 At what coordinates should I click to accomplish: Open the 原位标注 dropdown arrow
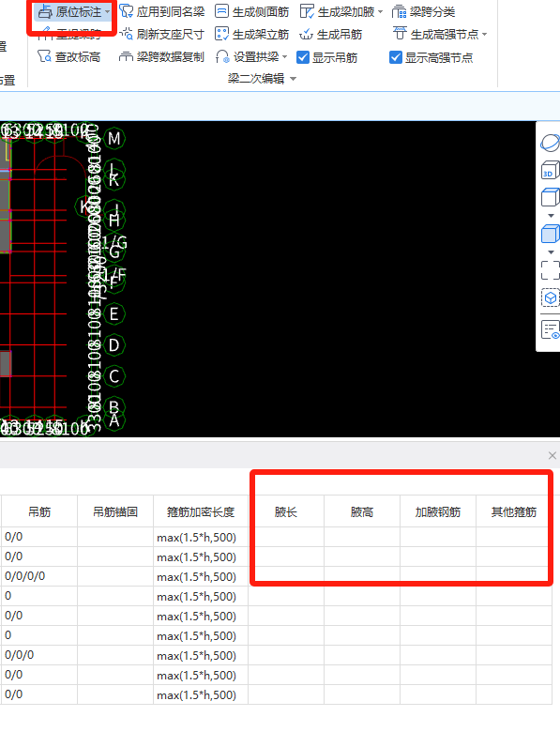pyautogui.click(x=108, y=12)
